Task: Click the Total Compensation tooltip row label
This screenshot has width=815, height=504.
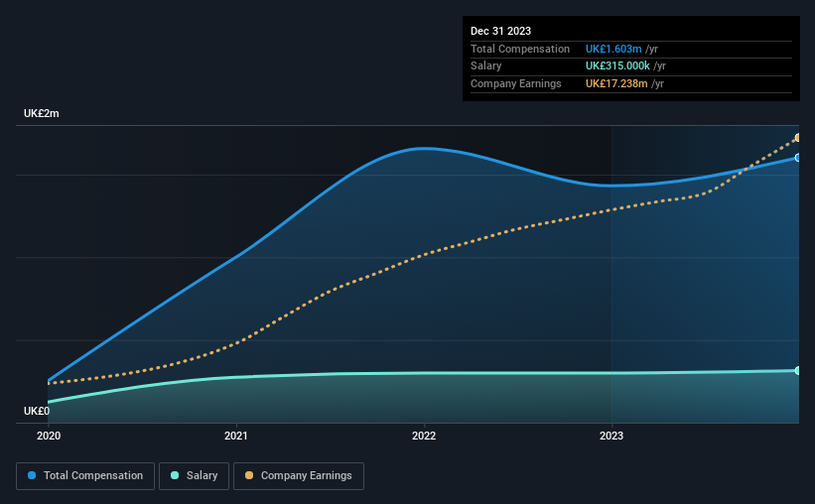Action: point(520,49)
